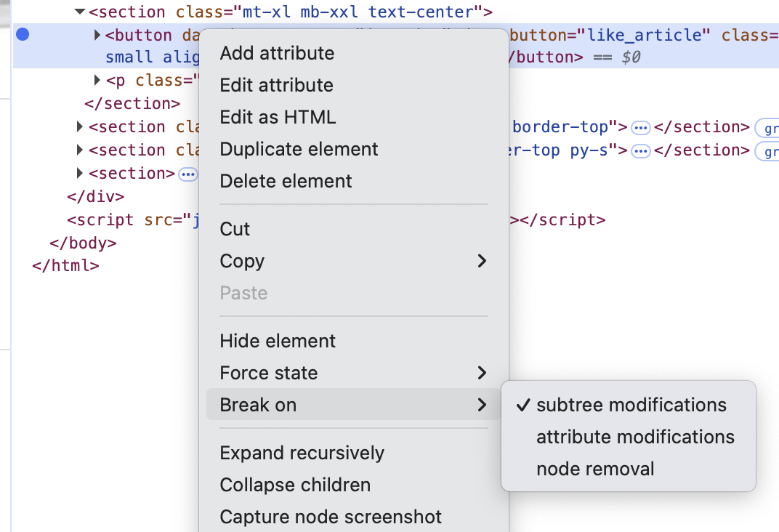Click the blue DOM breakpoint indicator dot
Image resolution: width=779 pixels, height=532 pixels.
23,33
